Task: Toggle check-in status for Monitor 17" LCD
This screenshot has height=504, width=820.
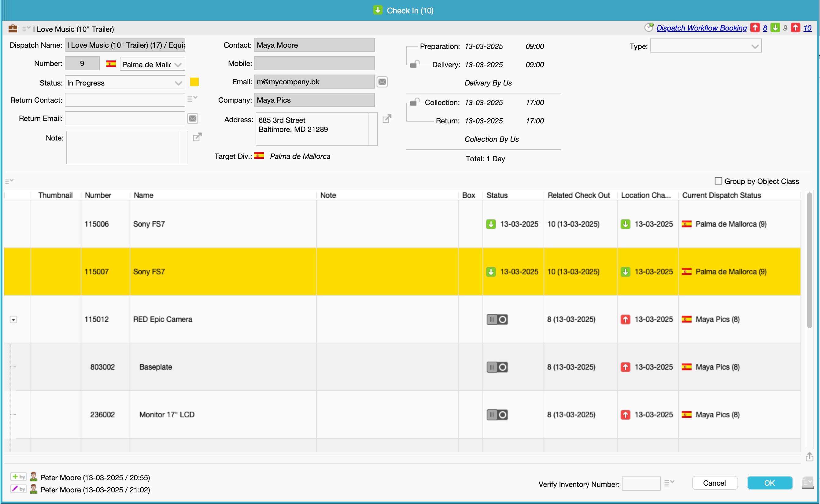Action: pyautogui.click(x=497, y=415)
